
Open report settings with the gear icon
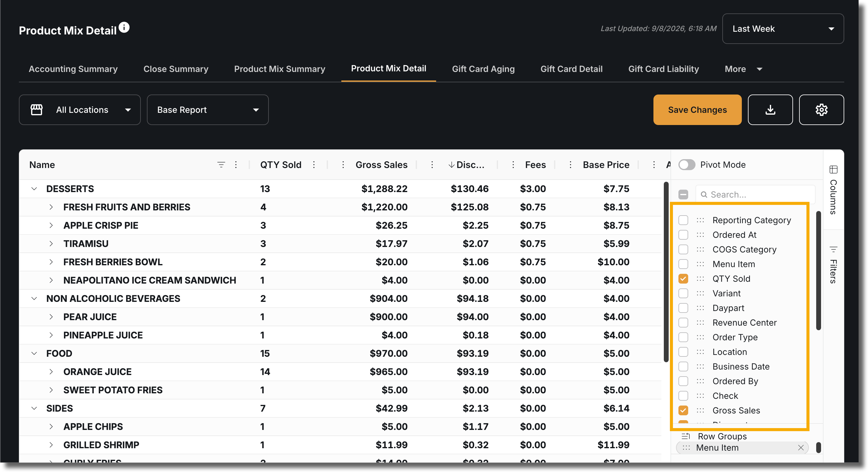(821, 109)
